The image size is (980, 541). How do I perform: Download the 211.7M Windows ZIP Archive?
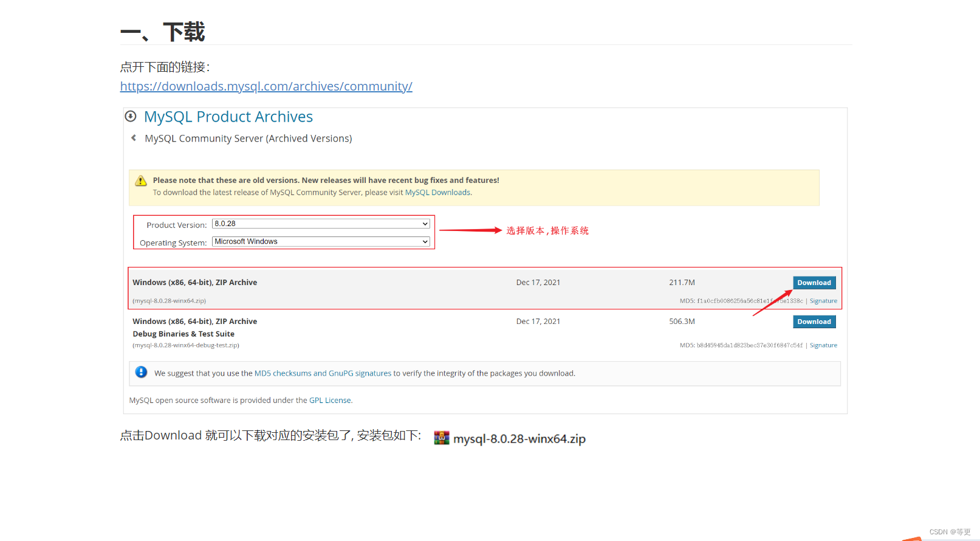814,283
